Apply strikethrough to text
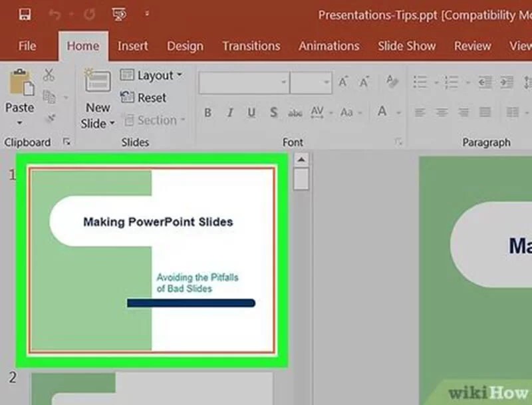The image size is (532, 405). click(x=295, y=113)
